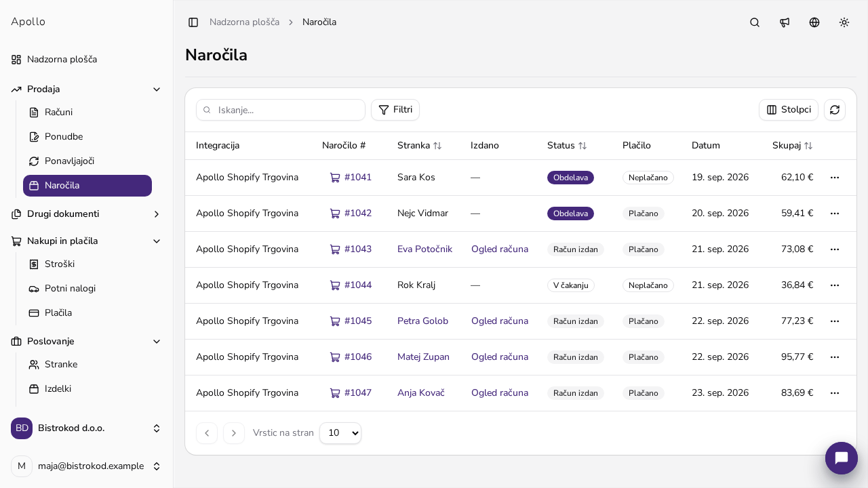Toggle light/dark theme sun icon
868x488 pixels.
tap(844, 22)
